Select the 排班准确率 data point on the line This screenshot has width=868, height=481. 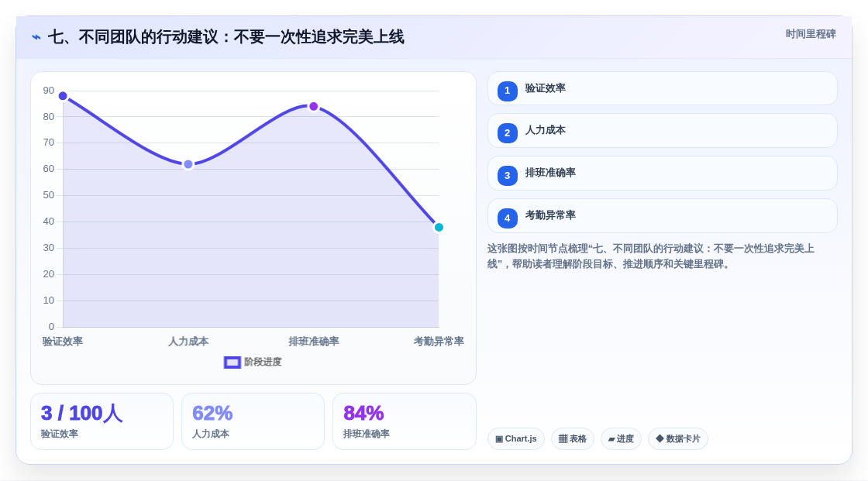tap(313, 106)
